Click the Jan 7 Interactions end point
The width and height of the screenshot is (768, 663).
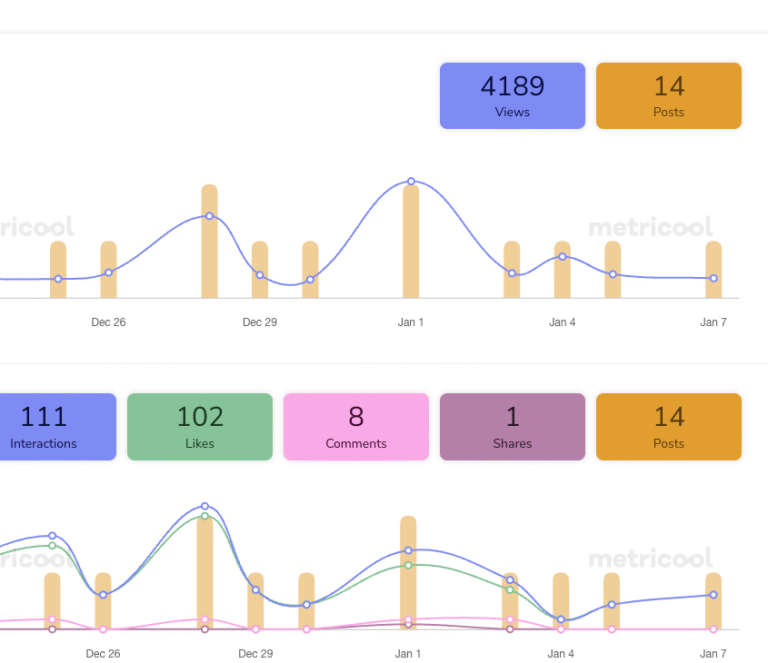(713, 595)
